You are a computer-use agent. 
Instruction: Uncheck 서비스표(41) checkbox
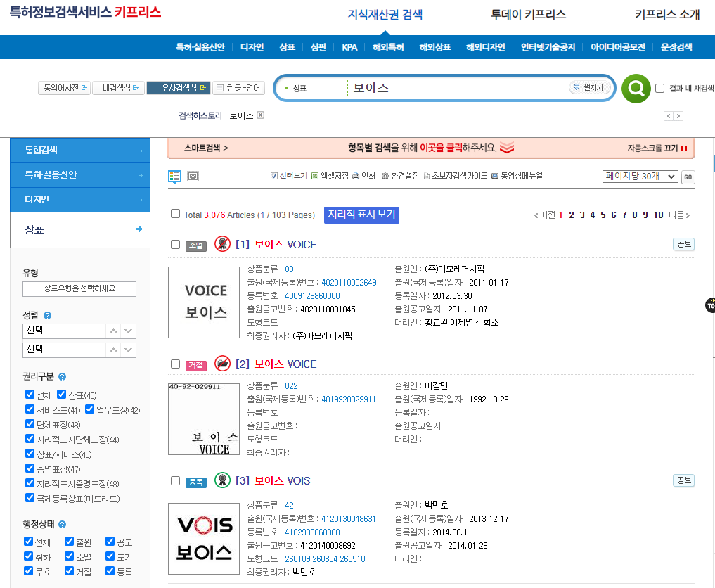tap(30, 409)
